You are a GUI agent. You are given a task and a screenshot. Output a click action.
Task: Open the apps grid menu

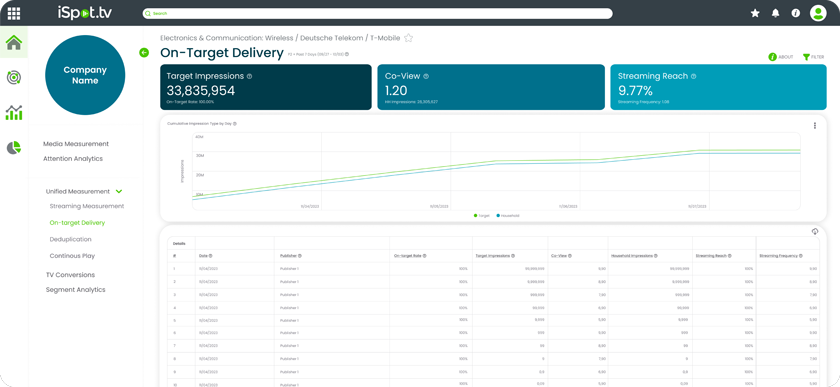pyautogui.click(x=14, y=13)
